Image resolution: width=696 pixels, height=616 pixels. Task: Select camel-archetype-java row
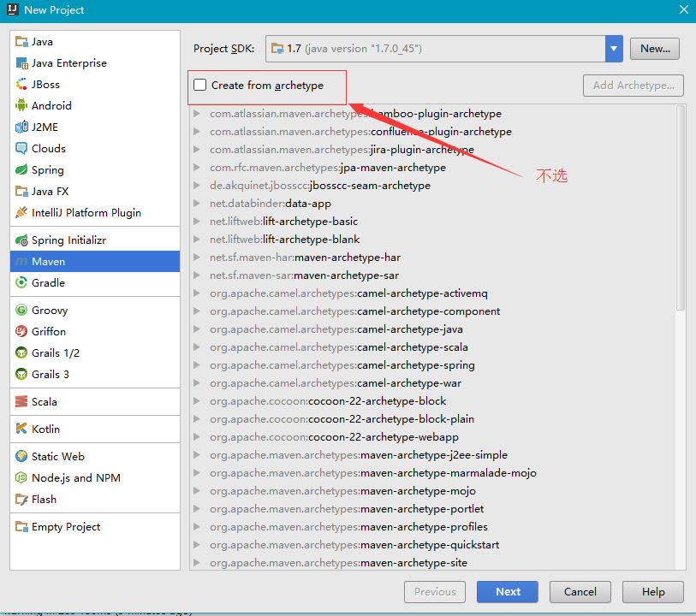click(433, 329)
